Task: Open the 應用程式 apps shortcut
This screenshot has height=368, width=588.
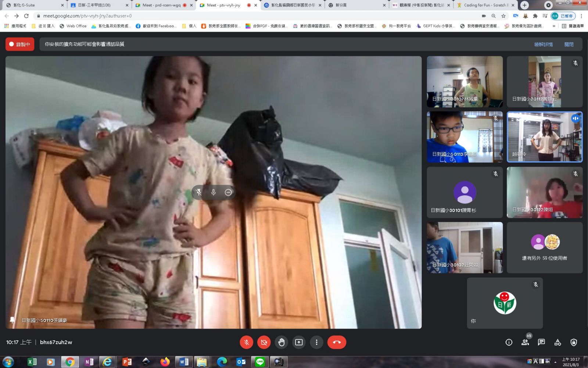Action: (15, 26)
